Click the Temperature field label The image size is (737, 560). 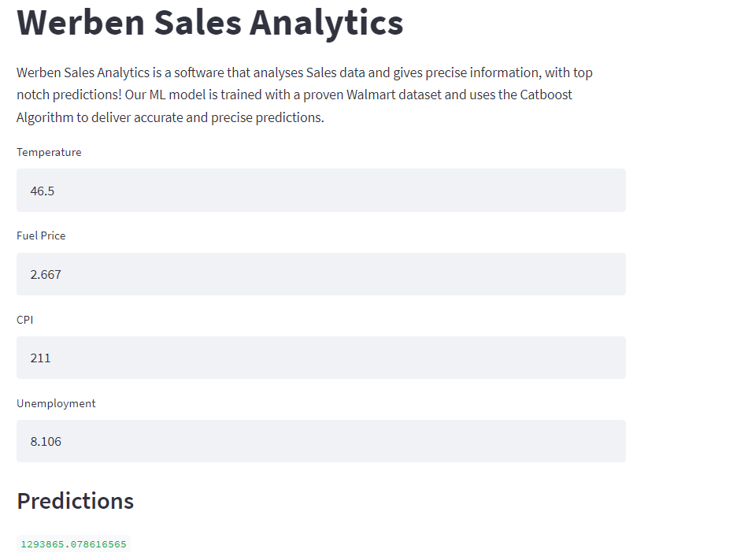click(x=49, y=152)
